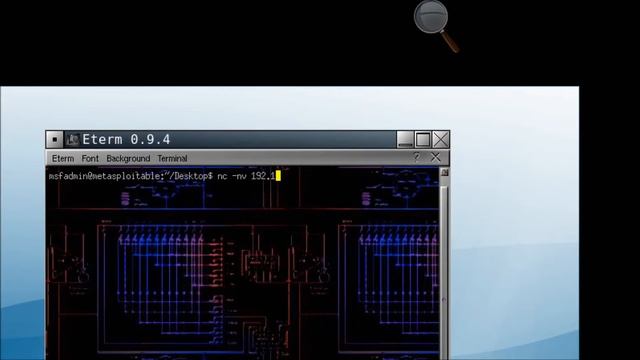Minimize the Eterm window

coord(405,140)
